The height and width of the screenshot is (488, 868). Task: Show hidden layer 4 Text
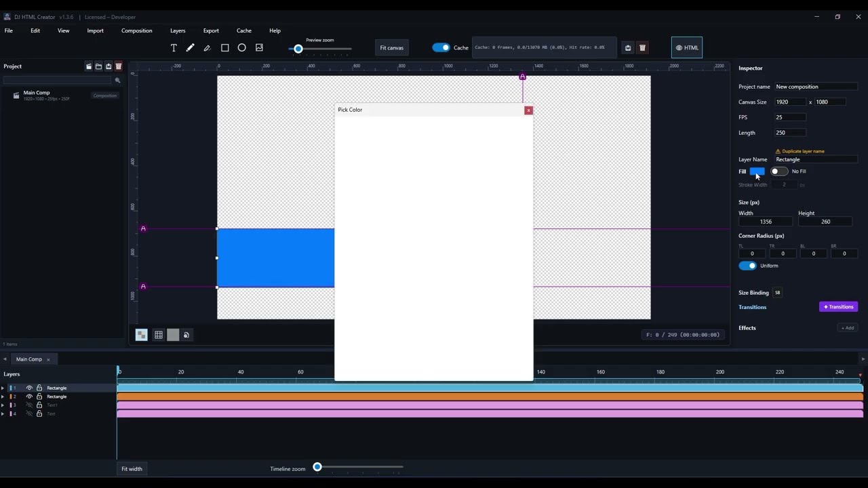point(29,413)
